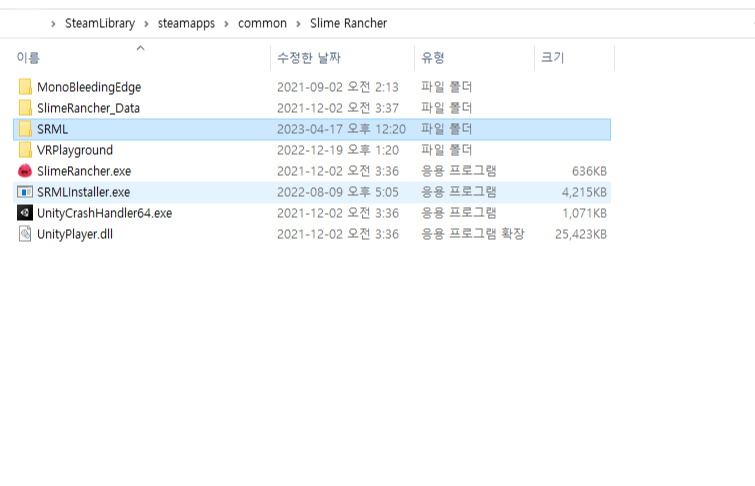Expand chevron between common and Slime Rancher
The height and width of the screenshot is (486, 755).
pos(299,24)
